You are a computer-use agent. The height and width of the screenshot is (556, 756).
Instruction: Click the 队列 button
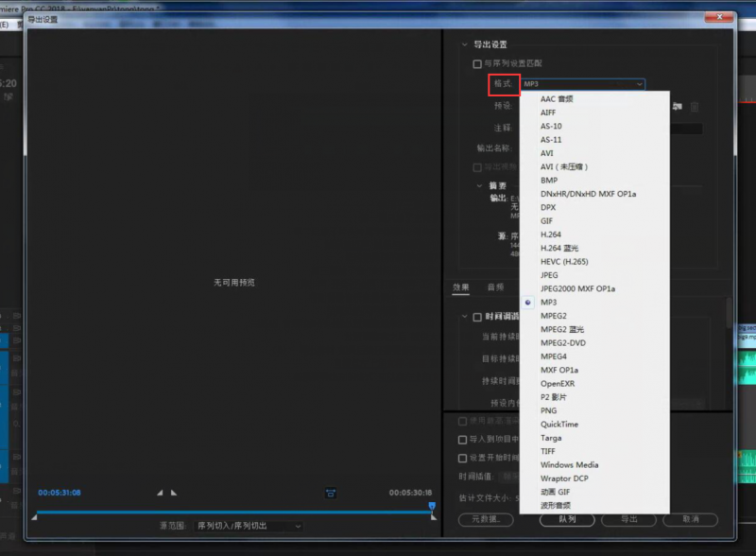(567, 519)
